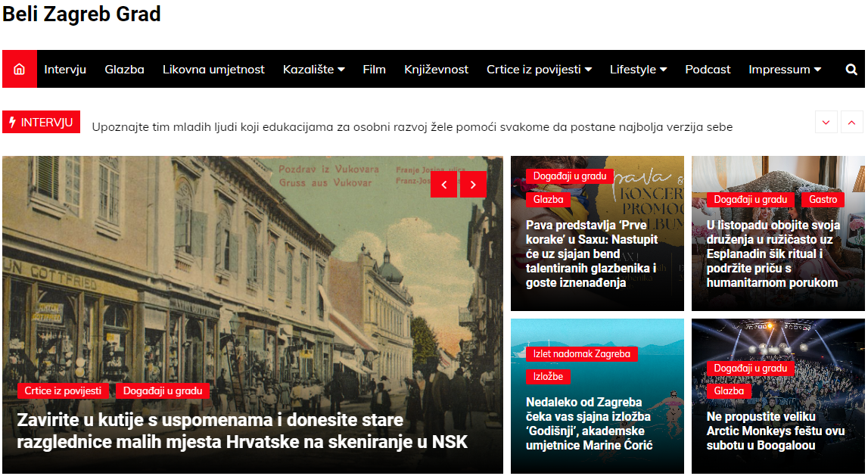Click the Gastro category tag
The height and width of the screenshot is (476, 868).
(823, 199)
